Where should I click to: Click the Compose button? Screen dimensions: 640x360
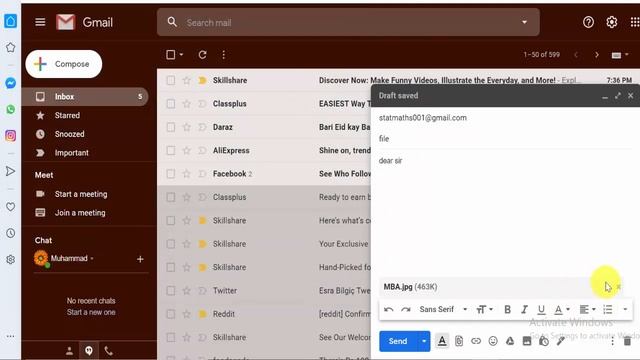pos(64,64)
